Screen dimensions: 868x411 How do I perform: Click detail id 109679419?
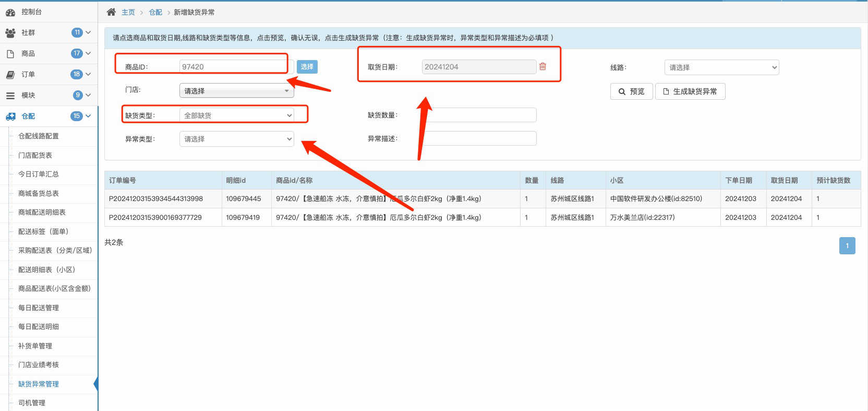243,217
